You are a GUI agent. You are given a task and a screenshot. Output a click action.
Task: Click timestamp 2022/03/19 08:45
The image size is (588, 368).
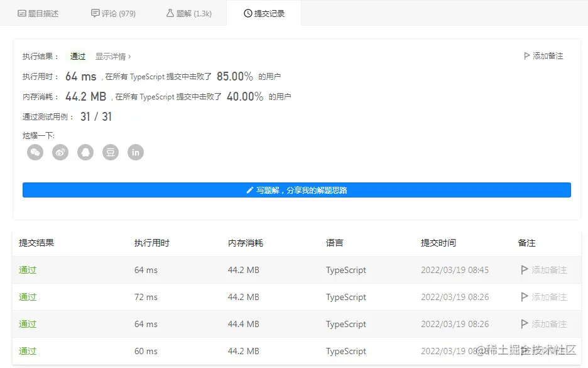coord(455,270)
